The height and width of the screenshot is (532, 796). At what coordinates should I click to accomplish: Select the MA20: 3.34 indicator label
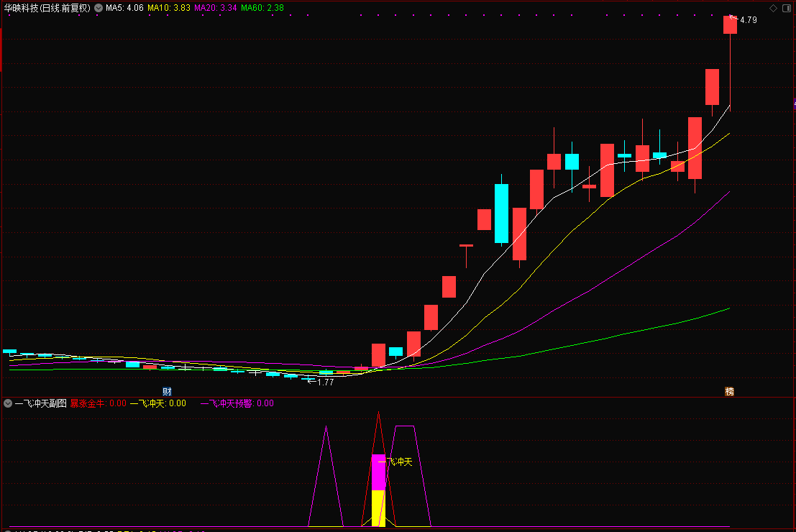click(215, 8)
